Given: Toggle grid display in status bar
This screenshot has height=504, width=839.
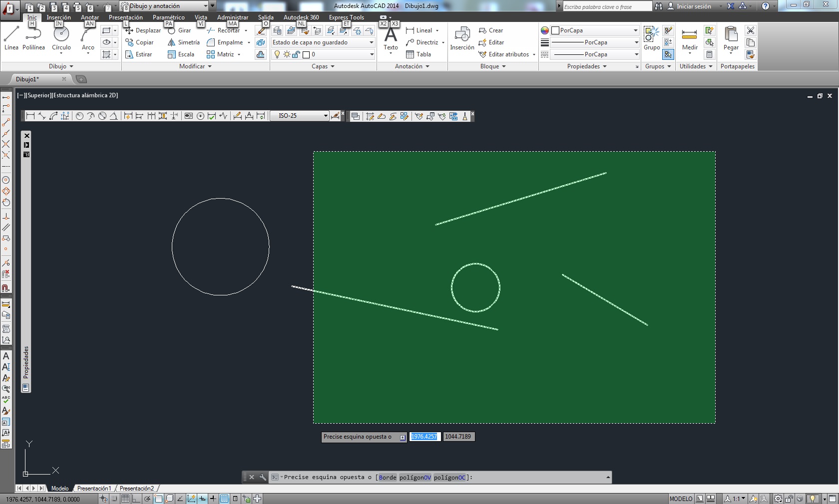Looking at the screenshot, I should click(x=125, y=499).
